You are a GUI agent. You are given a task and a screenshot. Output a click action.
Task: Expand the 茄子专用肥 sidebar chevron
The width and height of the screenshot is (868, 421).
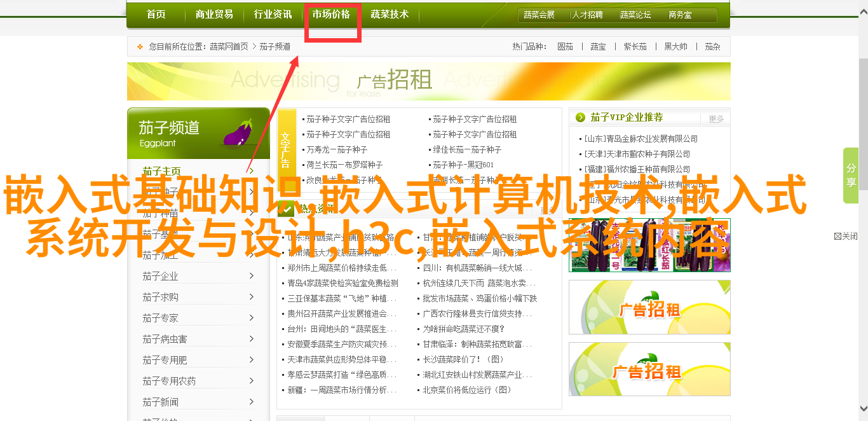coord(252,359)
